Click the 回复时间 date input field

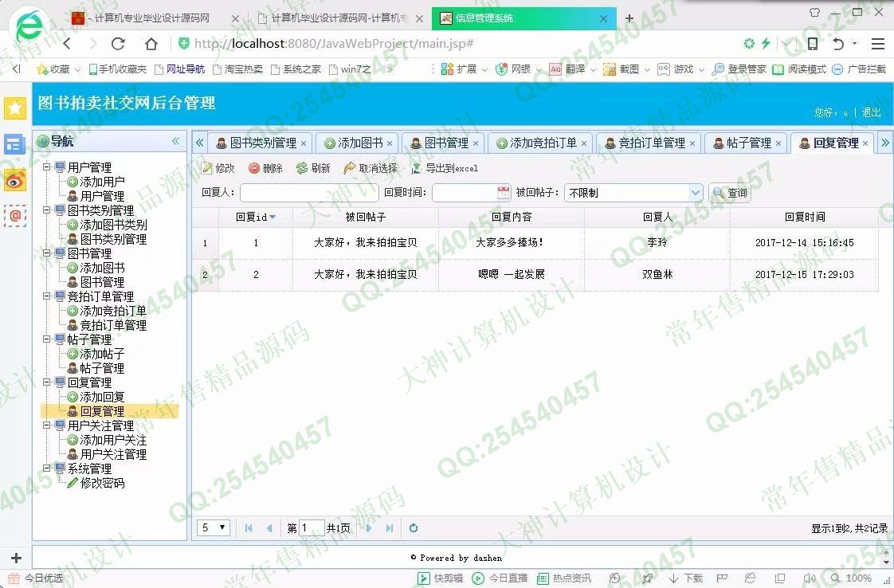(x=465, y=193)
